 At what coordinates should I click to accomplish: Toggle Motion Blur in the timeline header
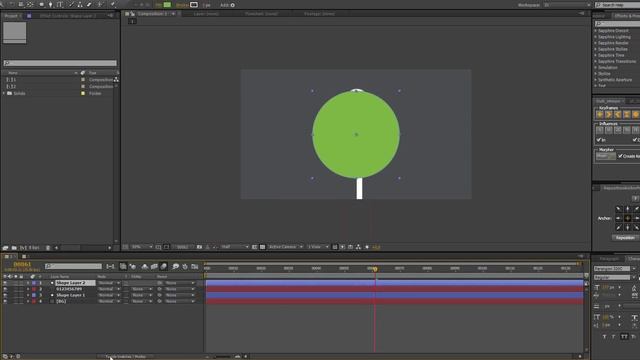(164, 267)
